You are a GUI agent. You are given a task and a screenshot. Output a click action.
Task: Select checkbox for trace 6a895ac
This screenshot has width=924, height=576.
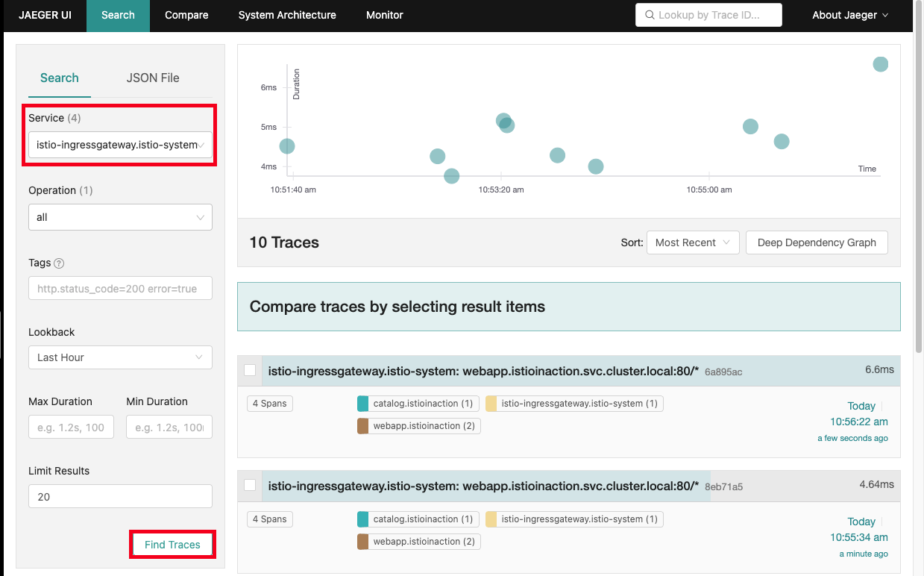click(x=250, y=370)
